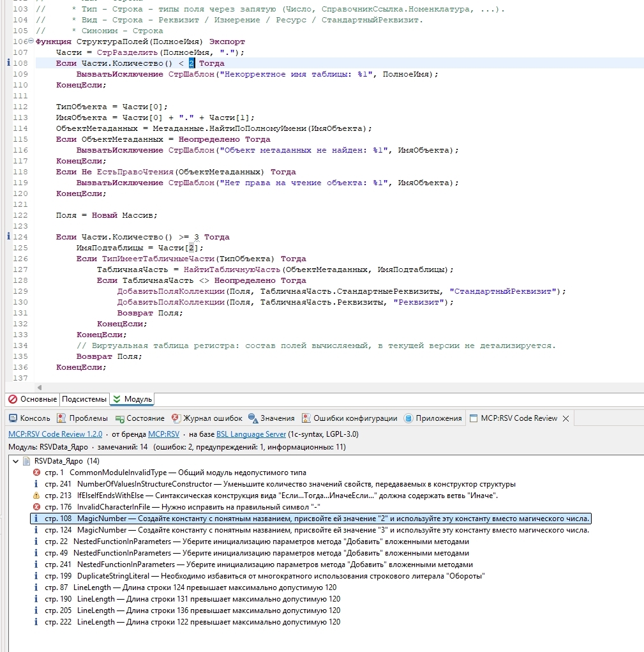Image resolution: width=644 pixels, height=652 pixels.
Task: Click string "СтандартныйРеквизит" on line 129
Action: point(503,291)
